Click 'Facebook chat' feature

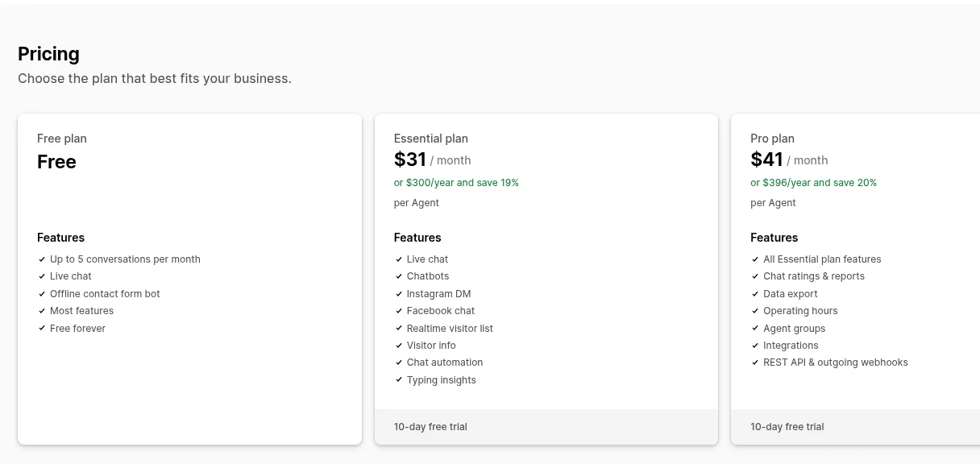(441, 311)
